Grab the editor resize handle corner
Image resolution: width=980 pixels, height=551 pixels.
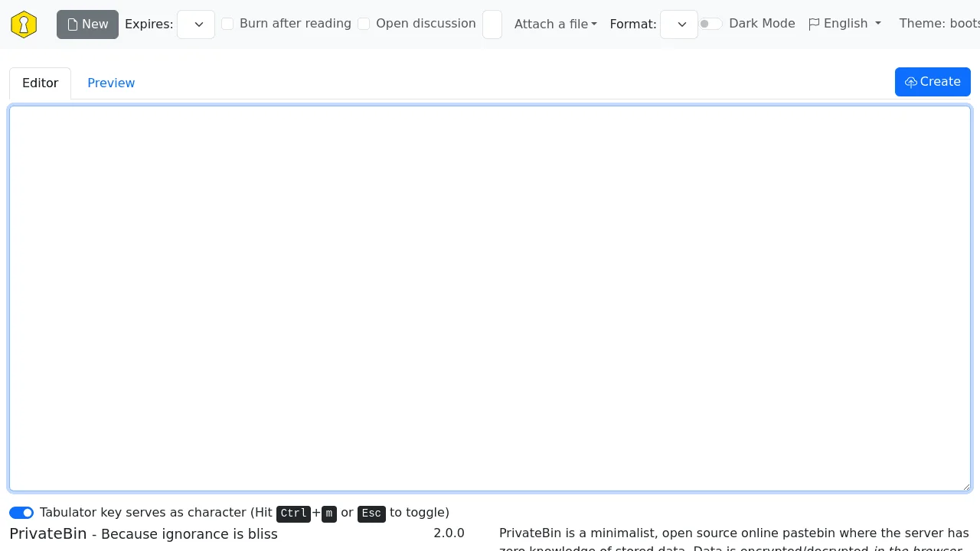[966, 487]
